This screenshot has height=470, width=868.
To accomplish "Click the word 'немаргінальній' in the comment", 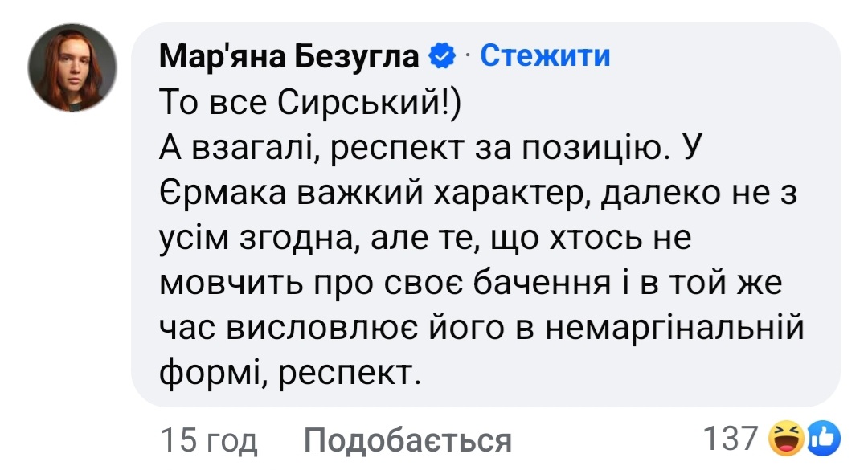I will 678,329.
